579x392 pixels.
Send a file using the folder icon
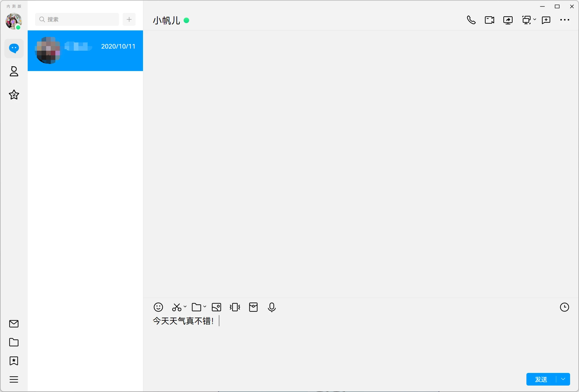pos(196,307)
